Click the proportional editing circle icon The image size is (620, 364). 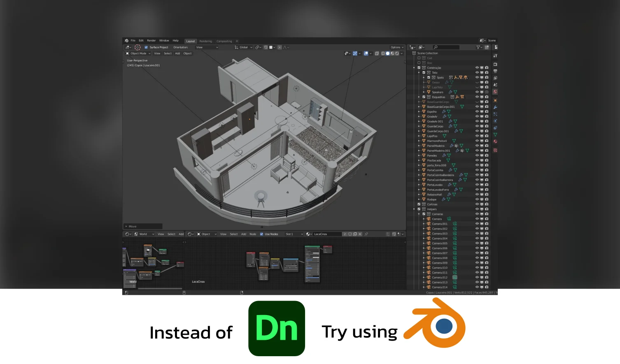point(280,47)
